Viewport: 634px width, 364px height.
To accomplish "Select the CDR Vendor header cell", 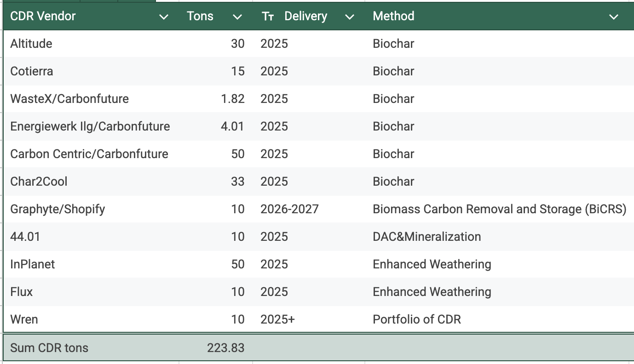I will point(91,16).
